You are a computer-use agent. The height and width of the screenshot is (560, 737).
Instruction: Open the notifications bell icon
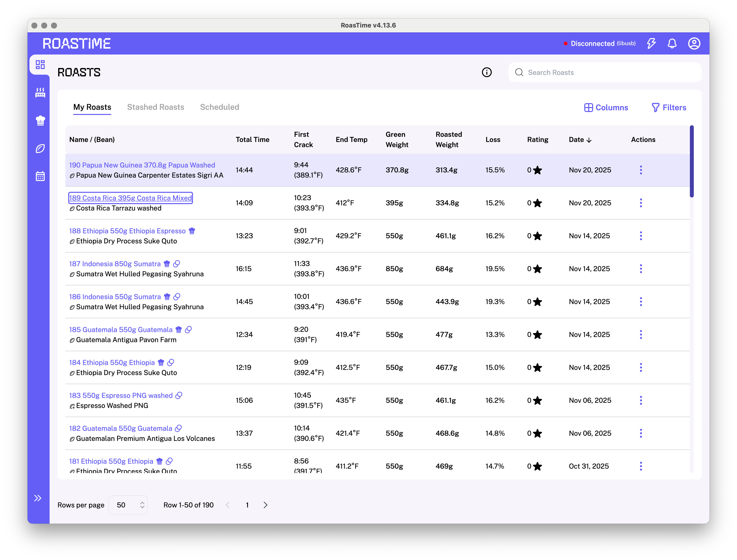pos(672,43)
